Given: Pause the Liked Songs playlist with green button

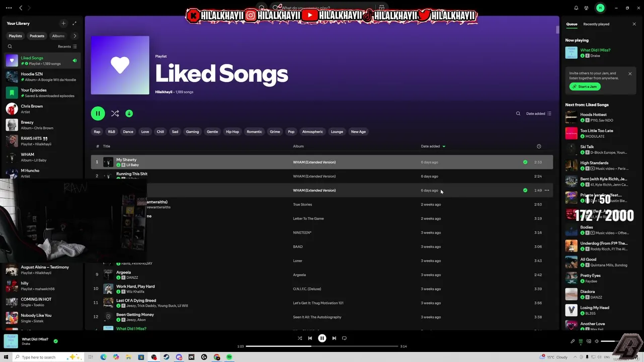Looking at the screenshot, I should (98, 113).
